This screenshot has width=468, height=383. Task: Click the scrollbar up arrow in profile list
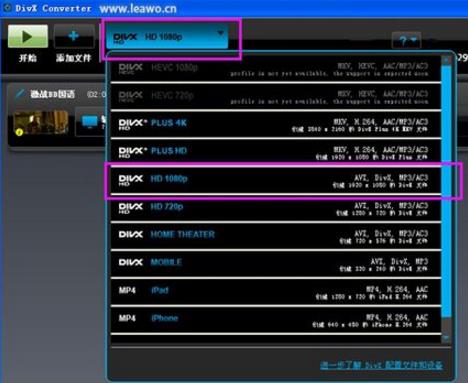[x=446, y=60]
